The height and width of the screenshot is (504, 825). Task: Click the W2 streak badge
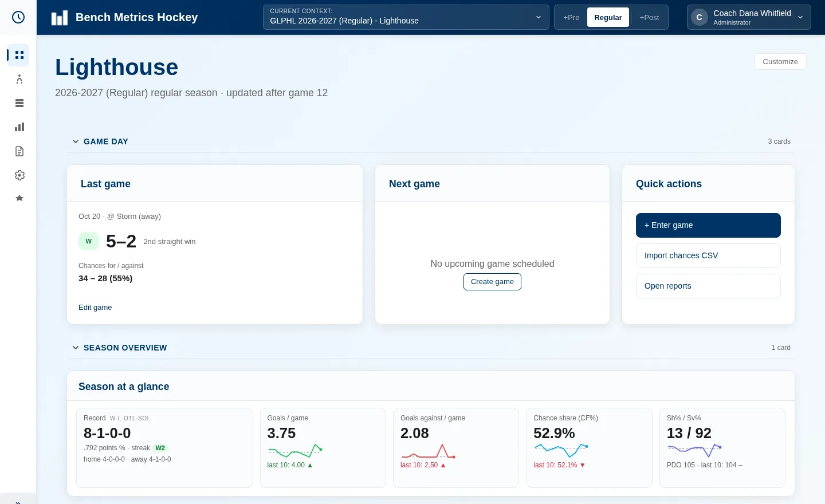pyautogui.click(x=160, y=448)
